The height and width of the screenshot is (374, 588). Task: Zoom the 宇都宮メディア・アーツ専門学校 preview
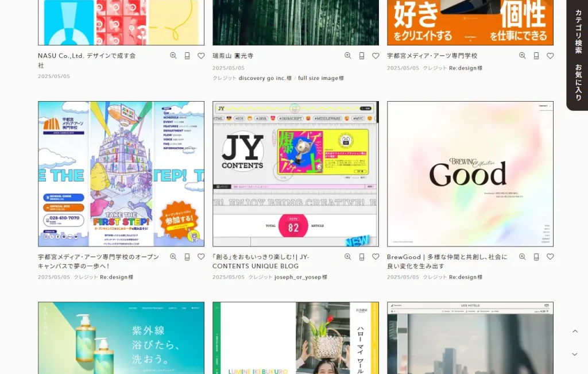click(523, 56)
